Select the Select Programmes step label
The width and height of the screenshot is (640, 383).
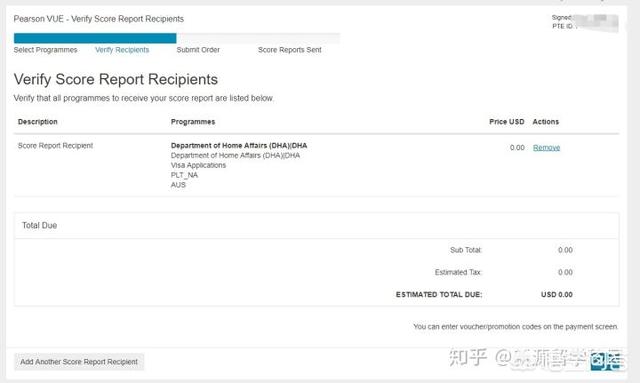tap(45, 50)
